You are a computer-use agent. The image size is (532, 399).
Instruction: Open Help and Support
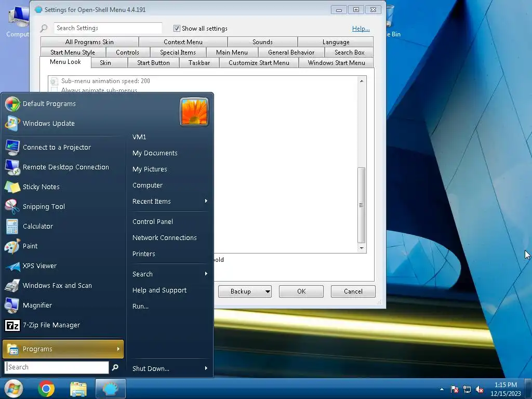point(170,290)
